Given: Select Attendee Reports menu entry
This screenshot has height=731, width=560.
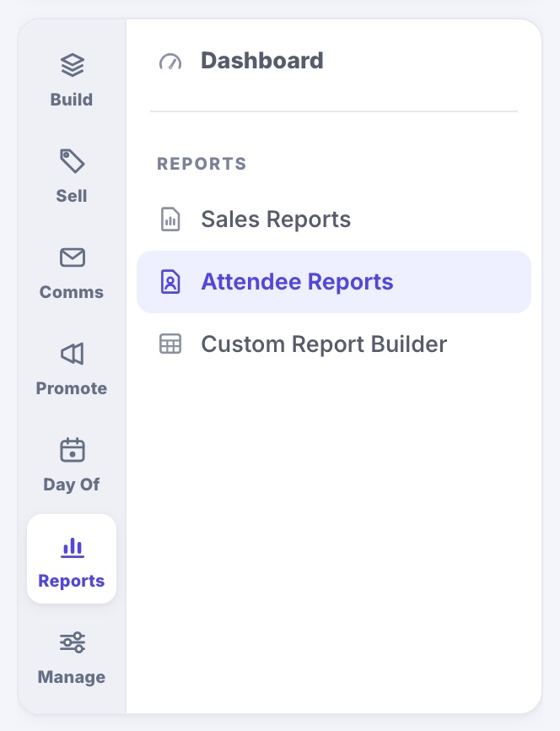Looking at the screenshot, I should click(334, 282).
